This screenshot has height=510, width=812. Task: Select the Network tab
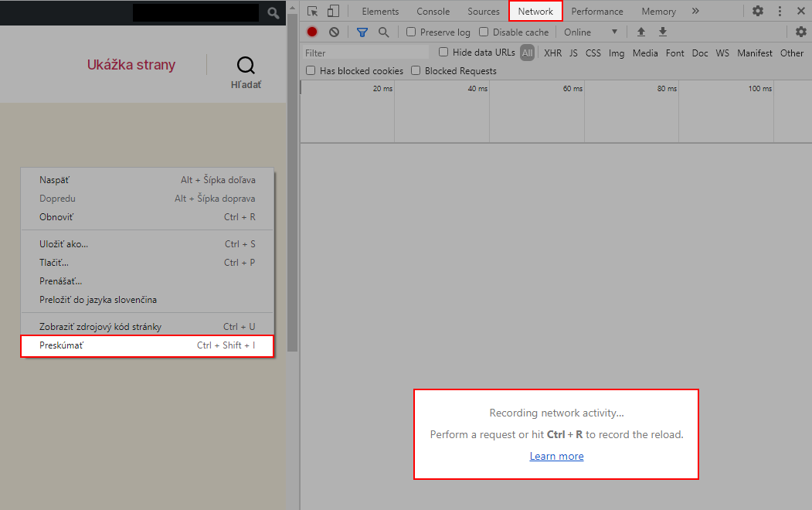[x=535, y=12]
